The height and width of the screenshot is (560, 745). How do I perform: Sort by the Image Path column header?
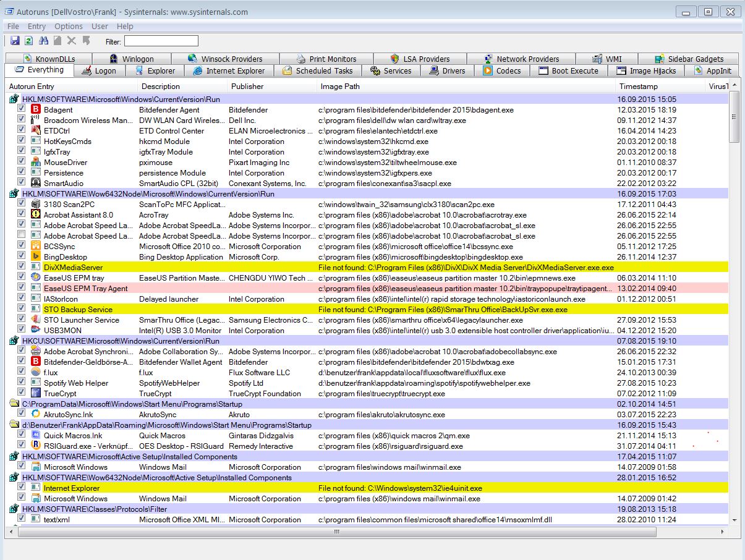466,87
